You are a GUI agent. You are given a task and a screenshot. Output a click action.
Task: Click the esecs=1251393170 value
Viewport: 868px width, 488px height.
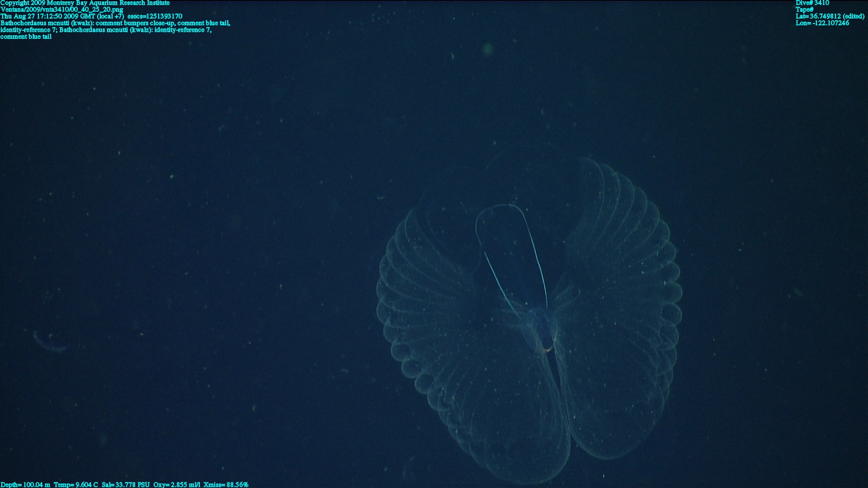click(x=155, y=16)
